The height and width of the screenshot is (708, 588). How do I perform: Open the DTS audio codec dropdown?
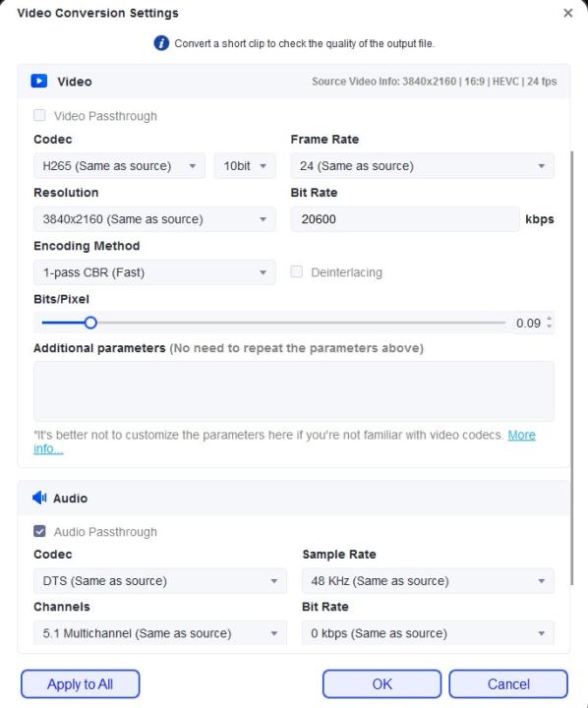tap(160, 581)
